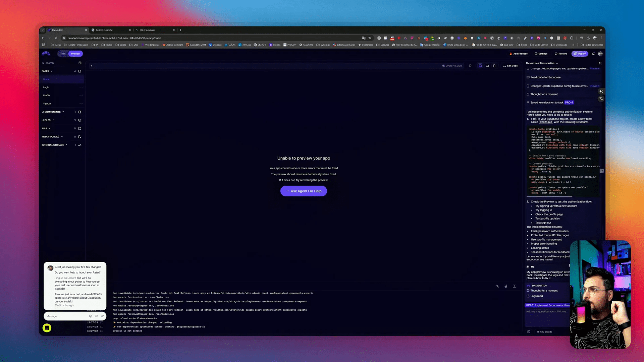This screenshot has height=362, width=644.
Task: Click Ask Agent For Help button
Action: [x=304, y=191]
